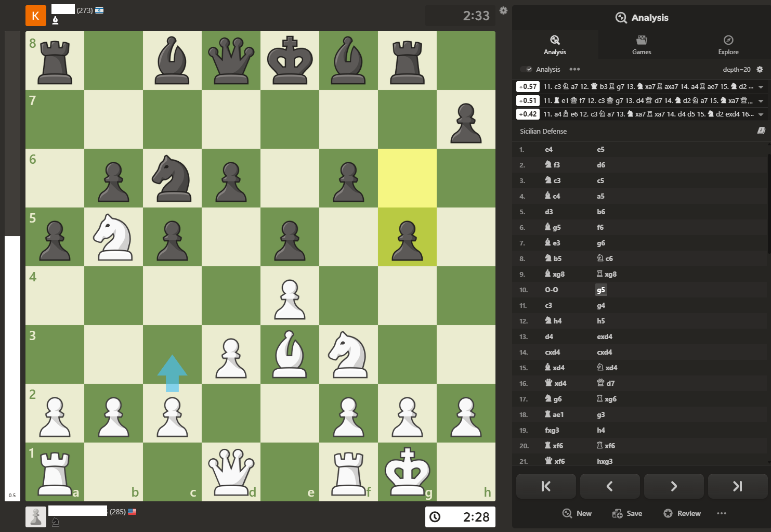Start a New analysis
The image size is (771, 532).
pos(577,513)
